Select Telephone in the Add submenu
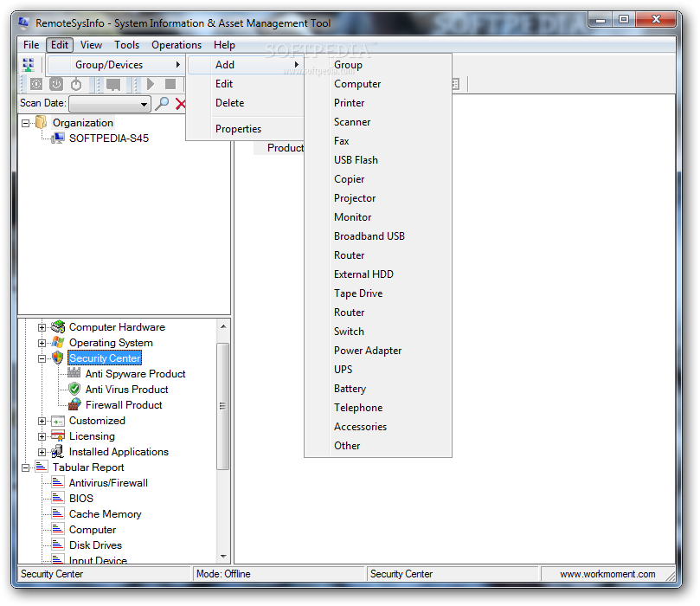The image size is (700, 606). pos(377,408)
